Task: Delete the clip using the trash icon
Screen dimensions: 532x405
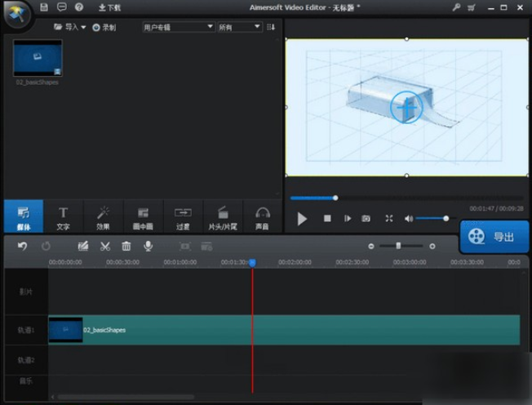Action: pos(126,246)
